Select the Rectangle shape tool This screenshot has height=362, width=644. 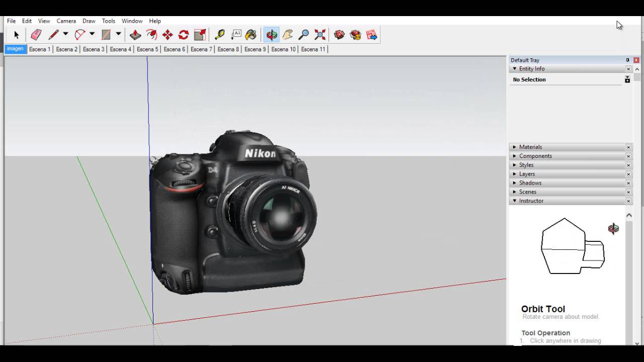[x=106, y=35]
